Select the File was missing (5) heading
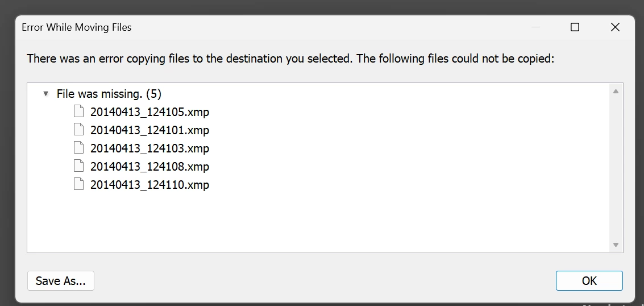 tap(109, 94)
